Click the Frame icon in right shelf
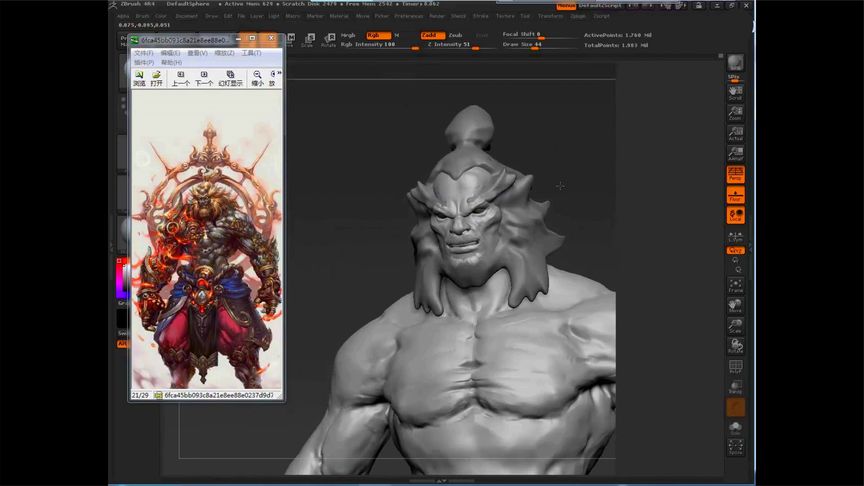The image size is (864, 486). click(x=735, y=285)
